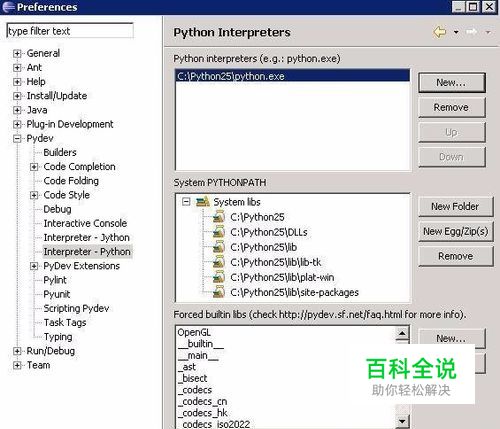
Task: Select the C:\Python25\lib path entry
Action: pyautogui.click(x=263, y=247)
